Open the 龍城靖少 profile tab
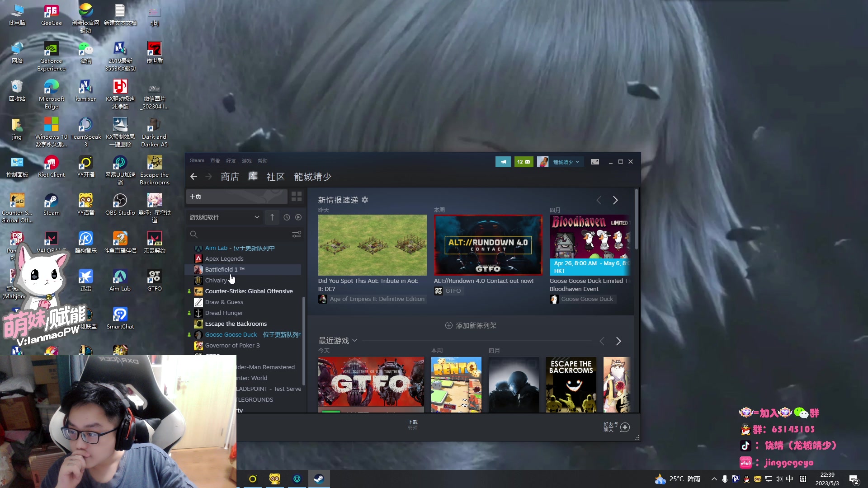This screenshot has width=868, height=488. [312, 177]
